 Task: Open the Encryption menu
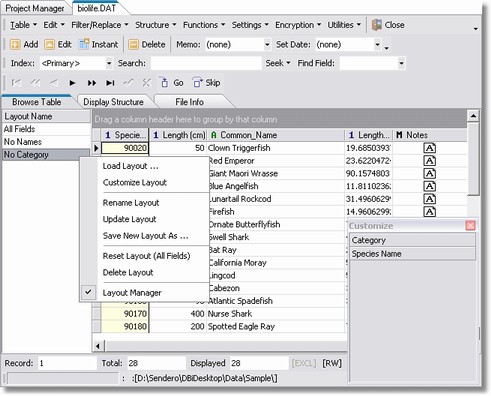(298, 25)
